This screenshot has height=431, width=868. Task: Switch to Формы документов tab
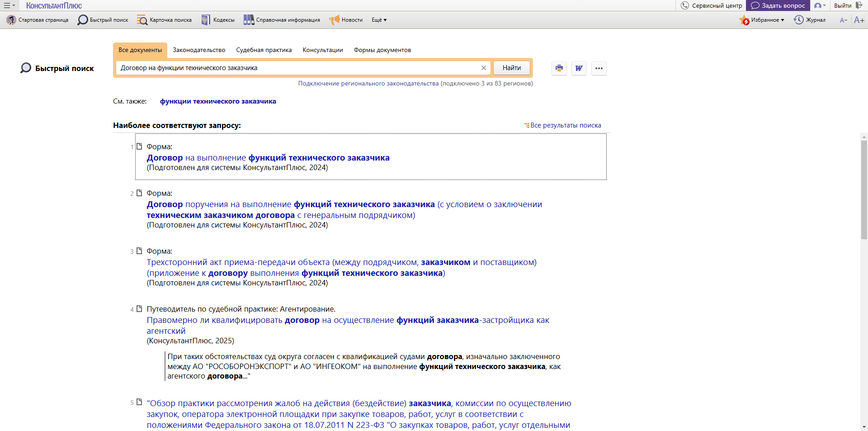(382, 50)
